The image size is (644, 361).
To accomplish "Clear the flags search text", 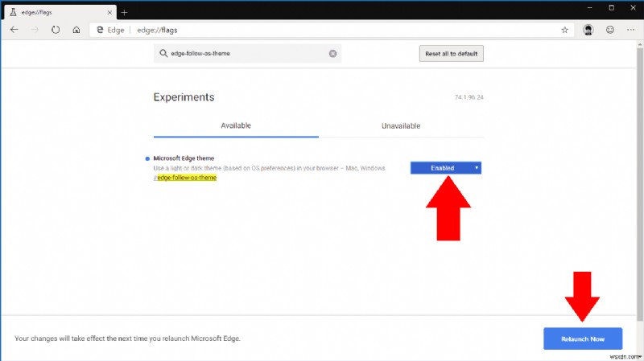I will [332, 53].
